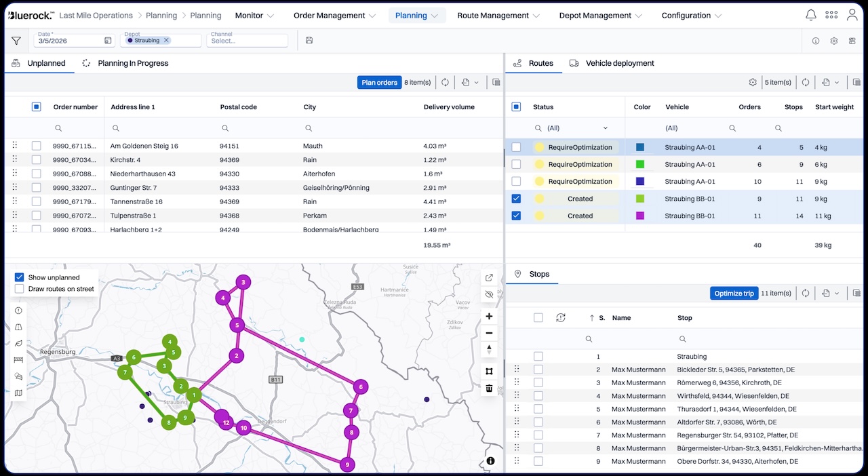Click the Optimize trip button

pos(734,293)
